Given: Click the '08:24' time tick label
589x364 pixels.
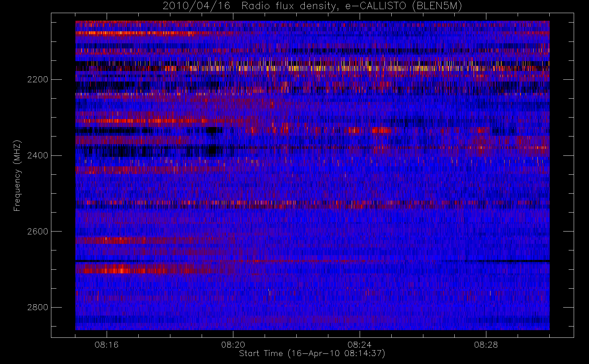Looking at the screenshot, I should [x=360, y=345].
